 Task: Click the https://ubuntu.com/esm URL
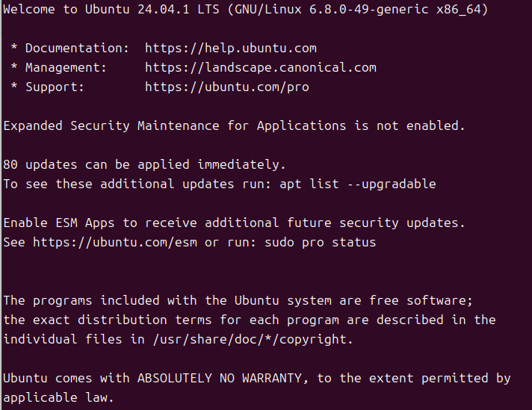(115, 242)
